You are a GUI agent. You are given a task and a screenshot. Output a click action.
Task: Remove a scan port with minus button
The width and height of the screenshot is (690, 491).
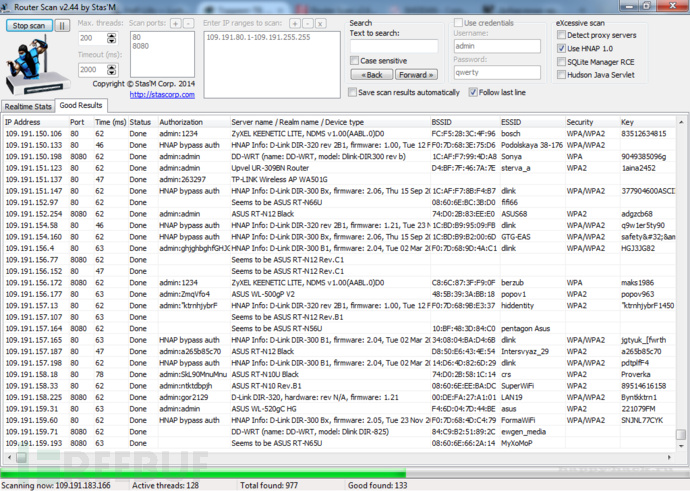point(188,23)
